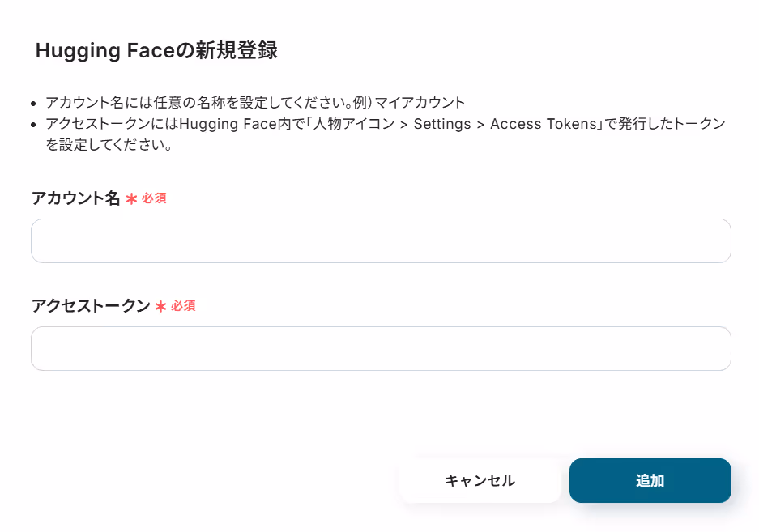This screenshot has height=532, width=759.
Task: Click the first bullet about account name
Action: click(255, 103)
